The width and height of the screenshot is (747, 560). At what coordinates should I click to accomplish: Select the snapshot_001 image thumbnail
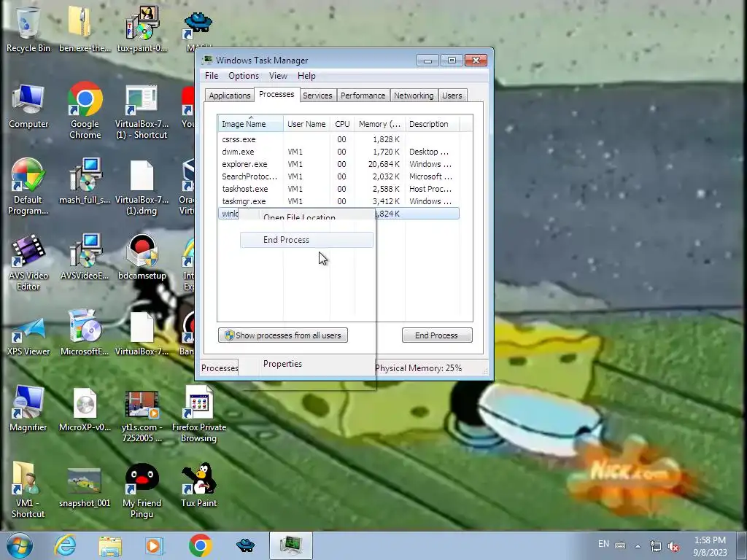[x=85, y=488]
